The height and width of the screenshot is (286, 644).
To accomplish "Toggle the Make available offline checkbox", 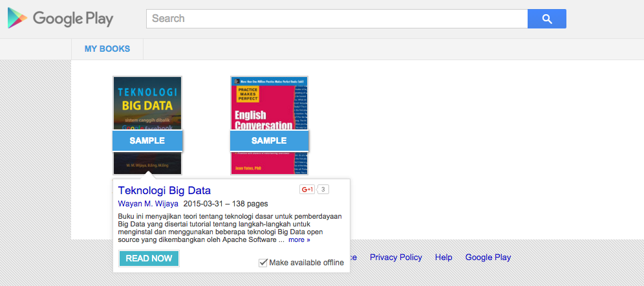I will click(x=263, y=263).
